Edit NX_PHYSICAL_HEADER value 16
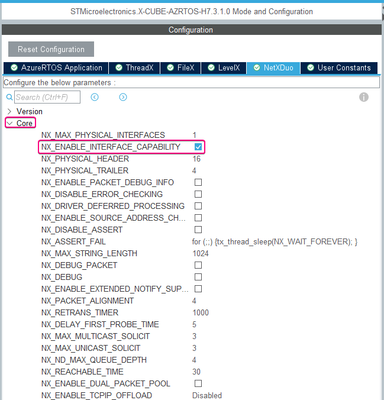 [x=196, y=159]
